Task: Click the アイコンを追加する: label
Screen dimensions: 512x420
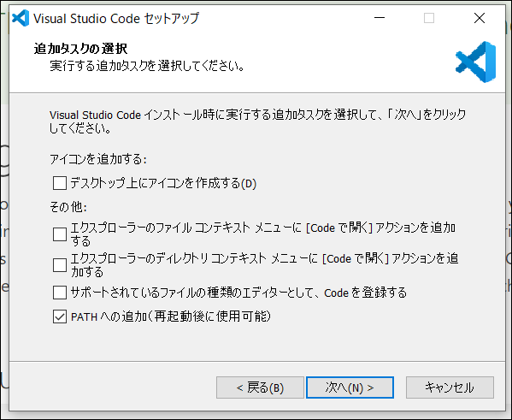Action: [98, 159]
